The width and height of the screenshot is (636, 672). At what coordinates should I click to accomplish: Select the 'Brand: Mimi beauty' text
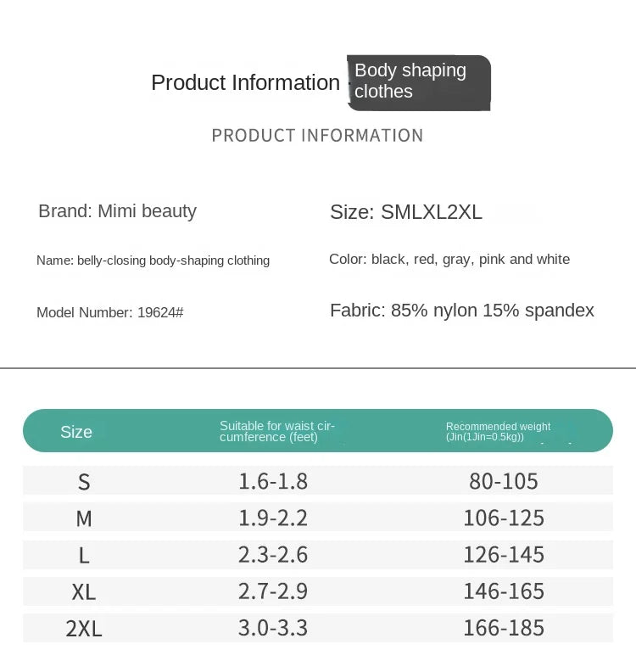[117, 211]
